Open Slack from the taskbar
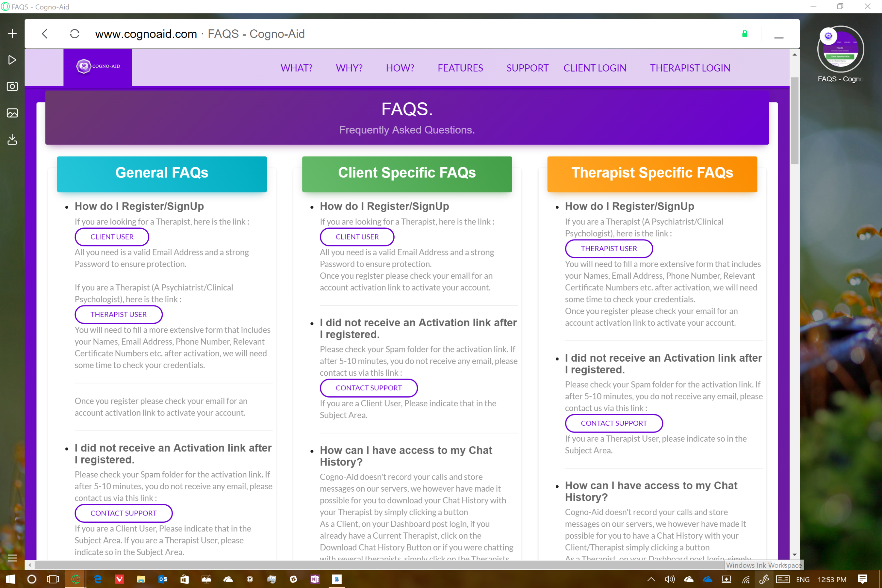Screen dimensions: 882x588 pyautogui.click(x=293, y=579)
